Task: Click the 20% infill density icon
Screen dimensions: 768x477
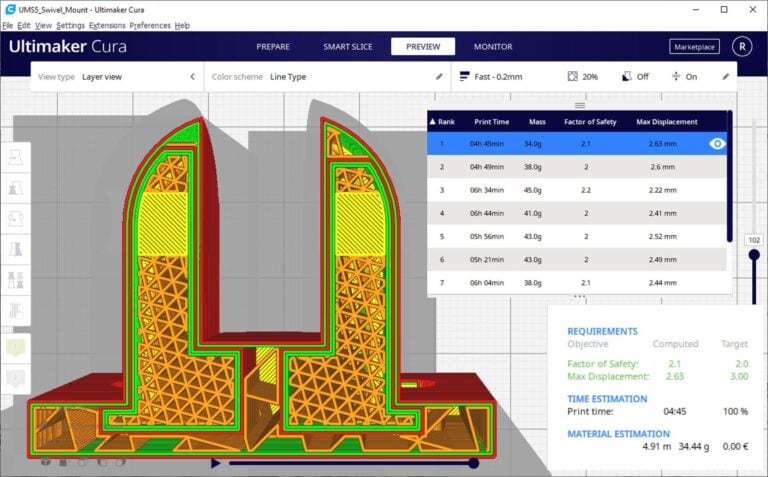Action: tap(573, 76)
